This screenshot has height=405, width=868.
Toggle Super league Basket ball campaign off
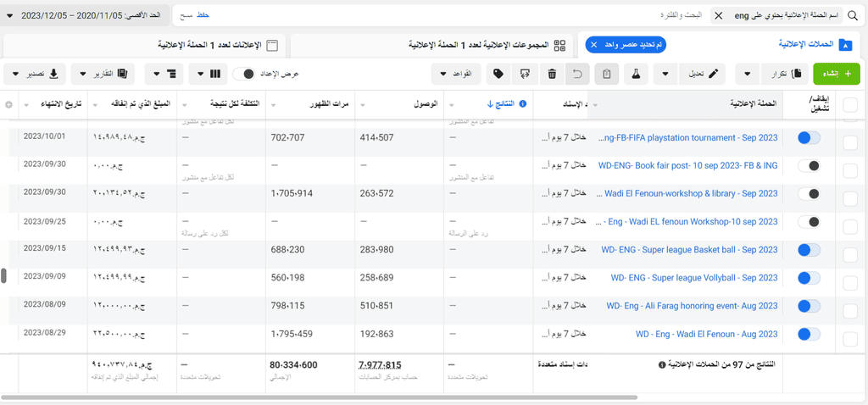tap(809, 250)
